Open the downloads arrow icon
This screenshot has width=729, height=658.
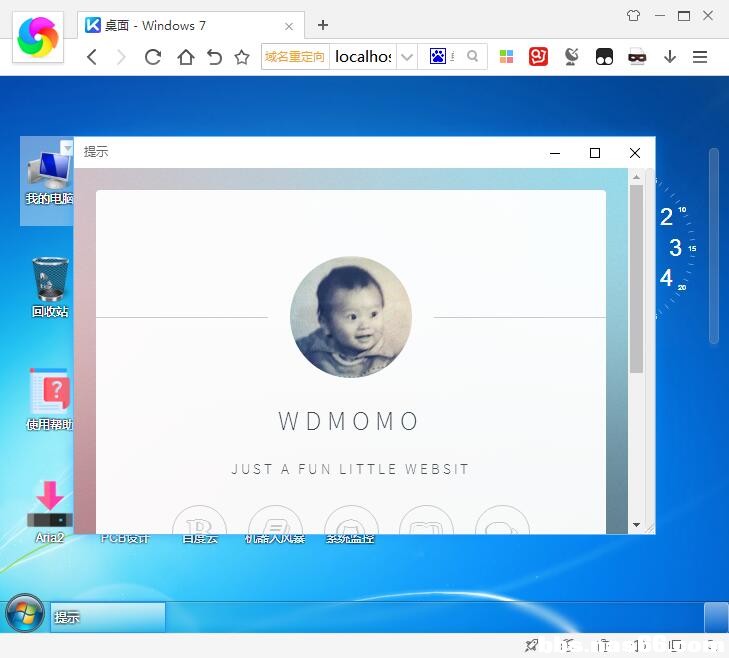pos(669,57)
